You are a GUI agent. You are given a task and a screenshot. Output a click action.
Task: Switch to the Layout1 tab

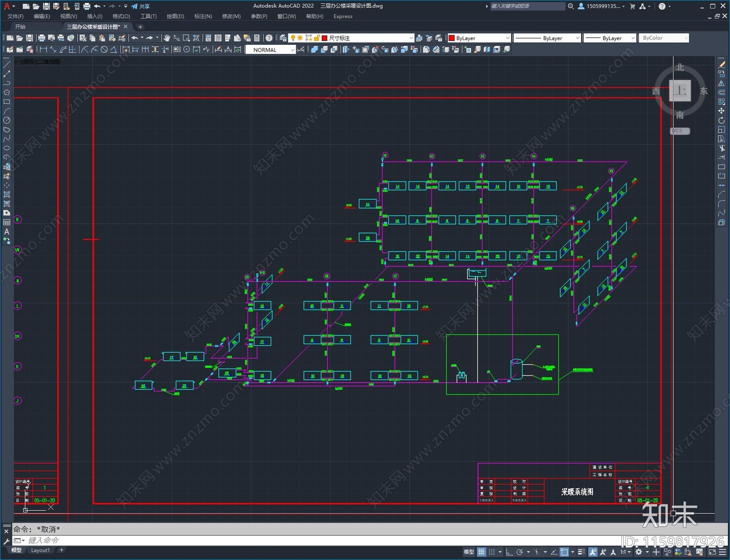pyautogui.click(x=40, y=550)
